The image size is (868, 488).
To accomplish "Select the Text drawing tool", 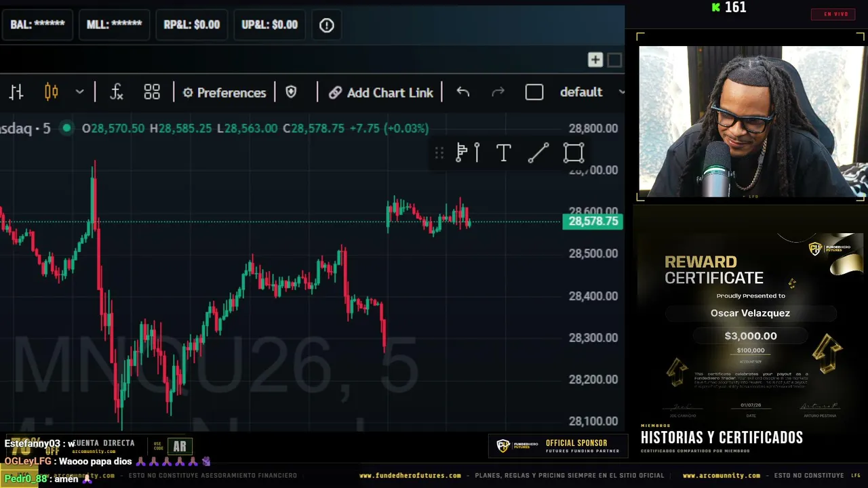I will click(503, 153).
